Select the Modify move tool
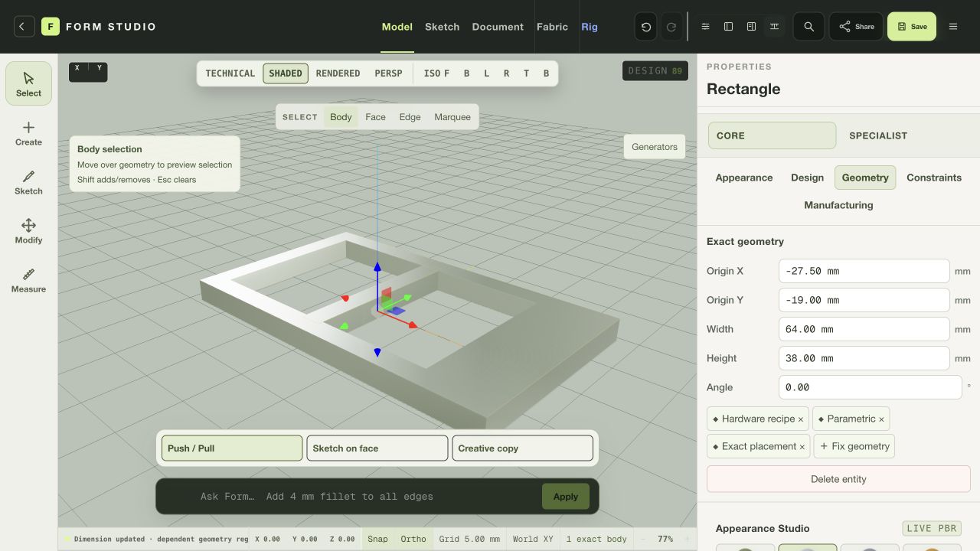980x551 pixels. [28, 231]
